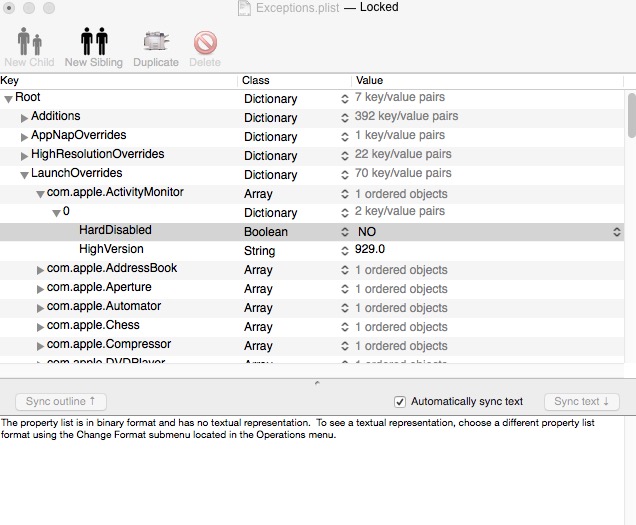Select the com.apple.Automator key label
Screen dimensions: 636x525
104,306
